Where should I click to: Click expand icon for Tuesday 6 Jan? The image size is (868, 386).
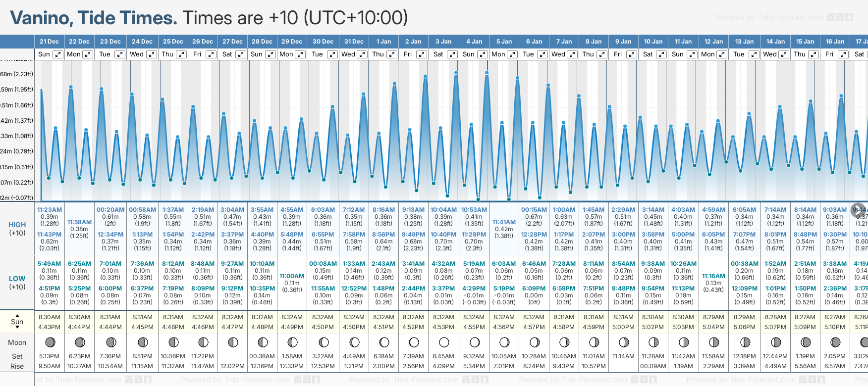pyautogui.click(x=542, y=54)
